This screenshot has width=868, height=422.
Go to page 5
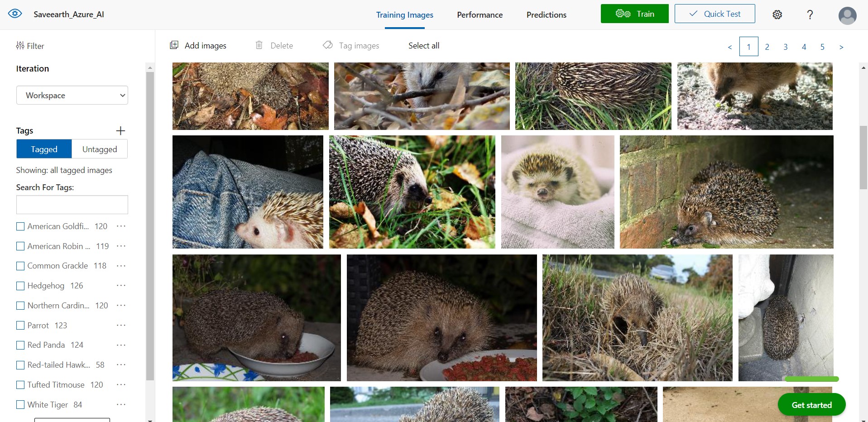tap(822, 47)
